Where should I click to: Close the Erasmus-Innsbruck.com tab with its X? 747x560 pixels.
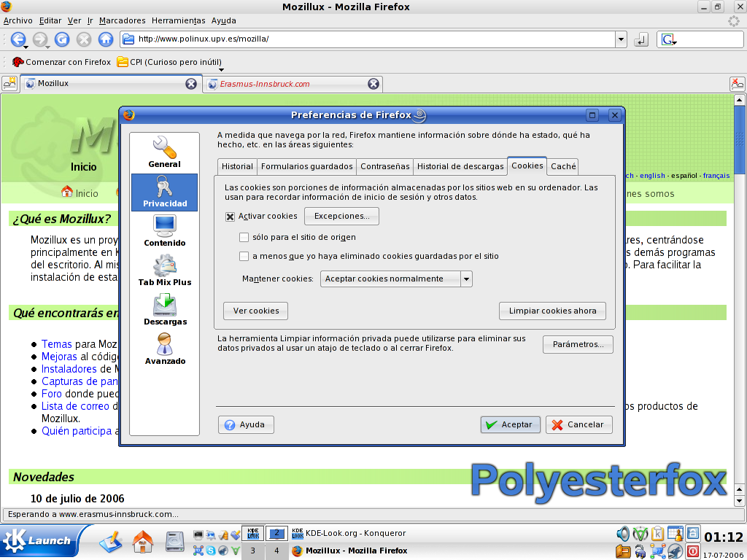coord(373,84)
